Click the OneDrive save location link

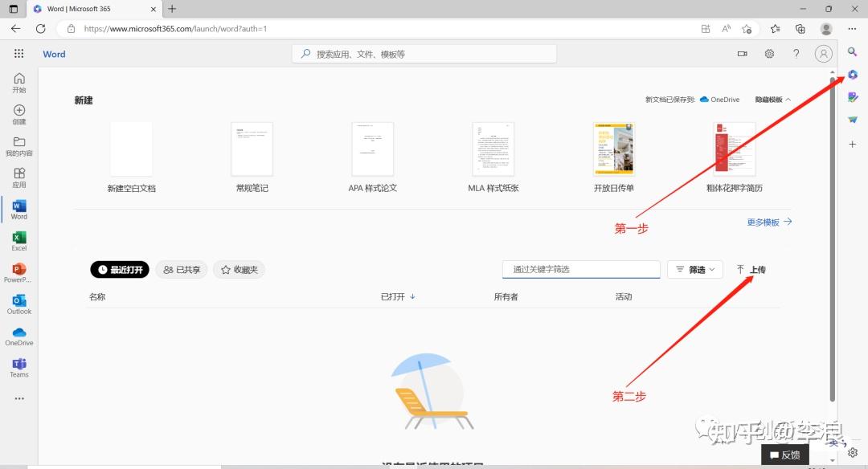pos(719,100)
